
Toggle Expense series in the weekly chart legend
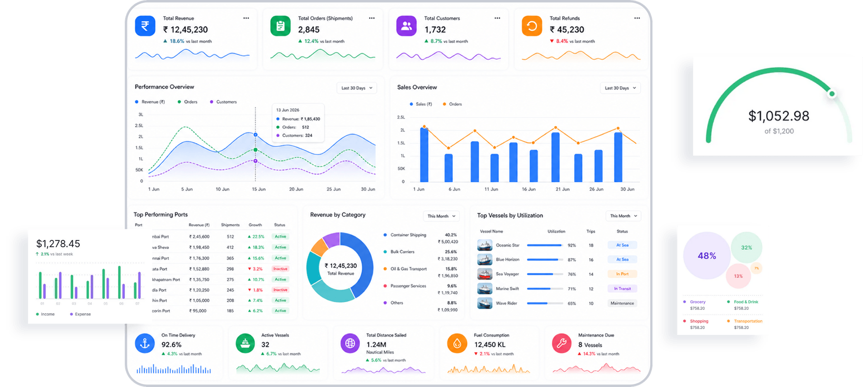click(80, 314)
